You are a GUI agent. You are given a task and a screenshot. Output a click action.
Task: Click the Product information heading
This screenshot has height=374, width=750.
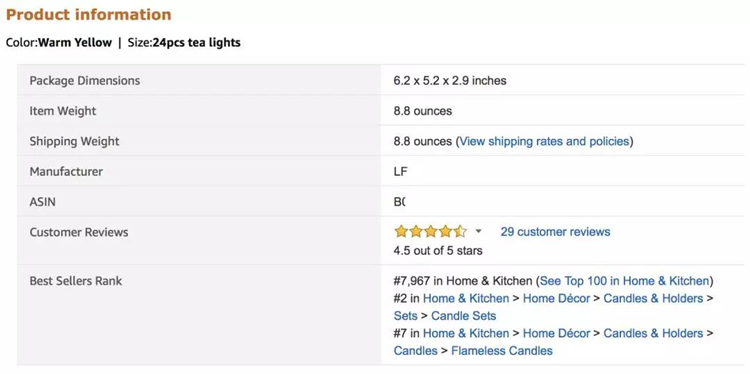coord(88,15)
